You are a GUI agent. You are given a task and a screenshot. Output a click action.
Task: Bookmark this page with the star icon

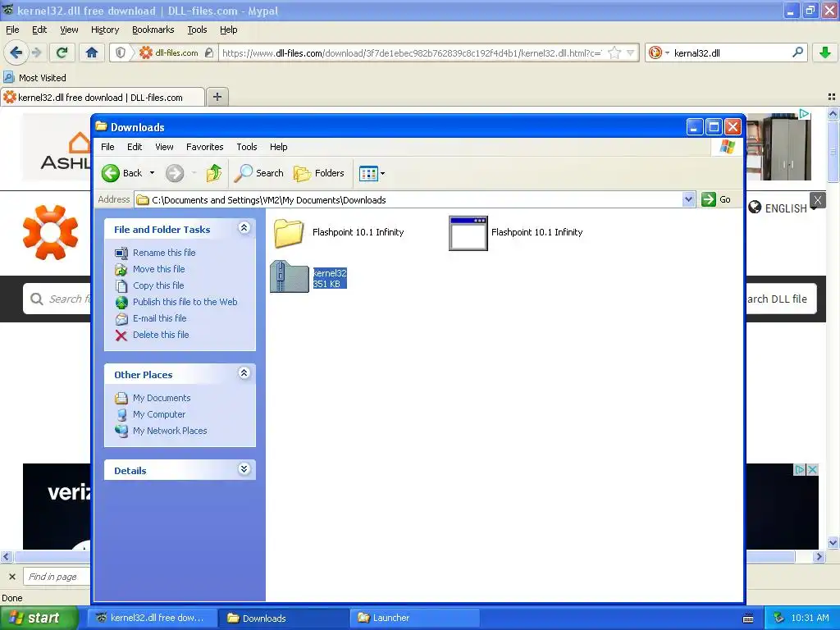(x=614, y=52)
